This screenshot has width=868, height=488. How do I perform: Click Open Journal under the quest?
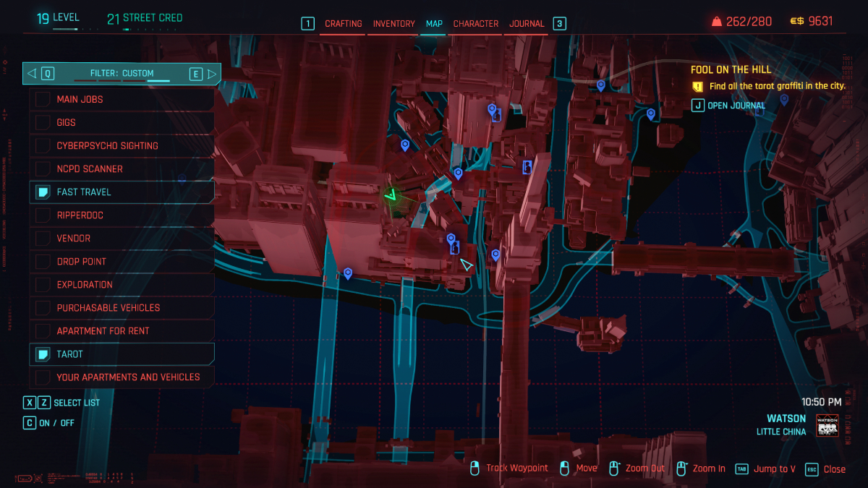coord(736,106)
